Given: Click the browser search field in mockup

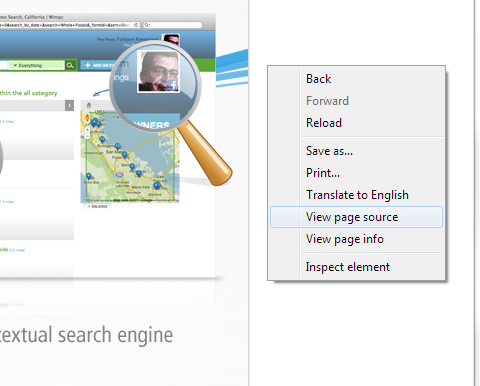Looking at the screenshot, I should tap(173, 25).
